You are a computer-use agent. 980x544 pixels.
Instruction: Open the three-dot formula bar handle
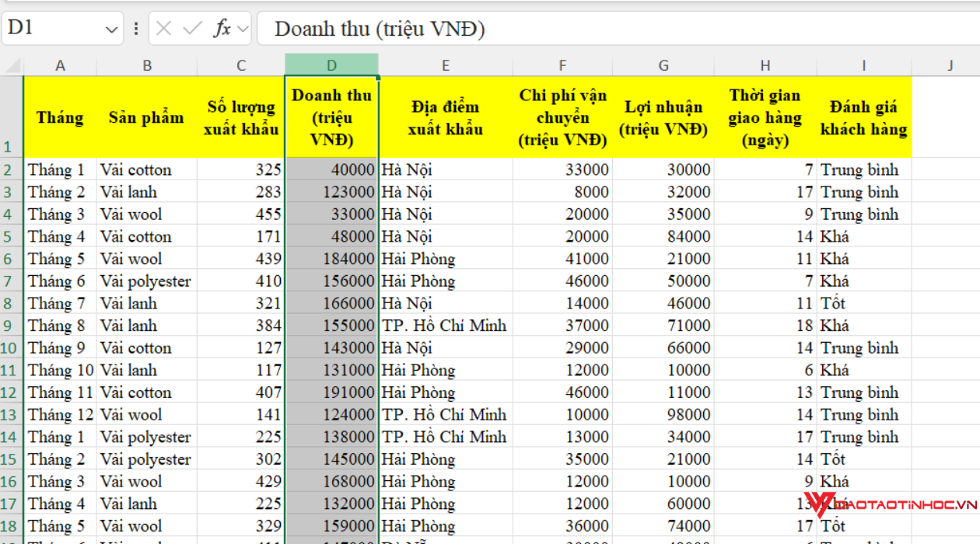[x=136, y=29]
